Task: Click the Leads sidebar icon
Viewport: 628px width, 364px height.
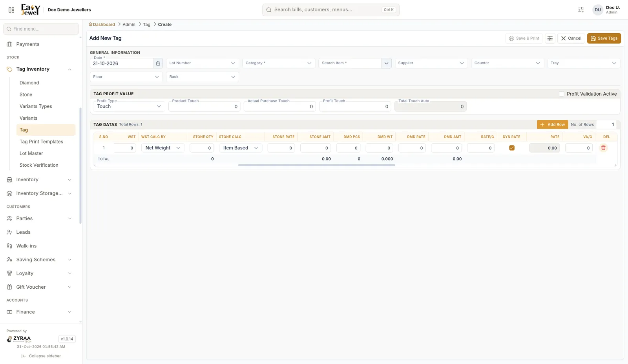Action: coord(9,232)
